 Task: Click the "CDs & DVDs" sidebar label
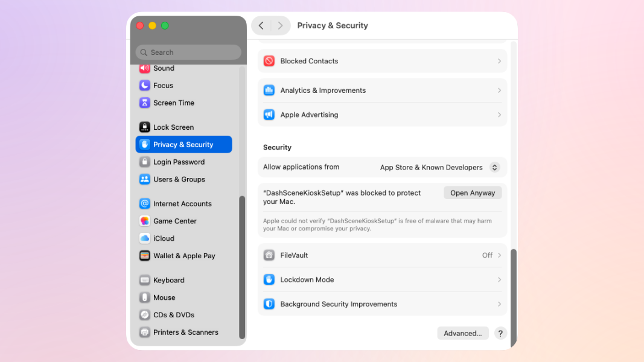[174, 315]
